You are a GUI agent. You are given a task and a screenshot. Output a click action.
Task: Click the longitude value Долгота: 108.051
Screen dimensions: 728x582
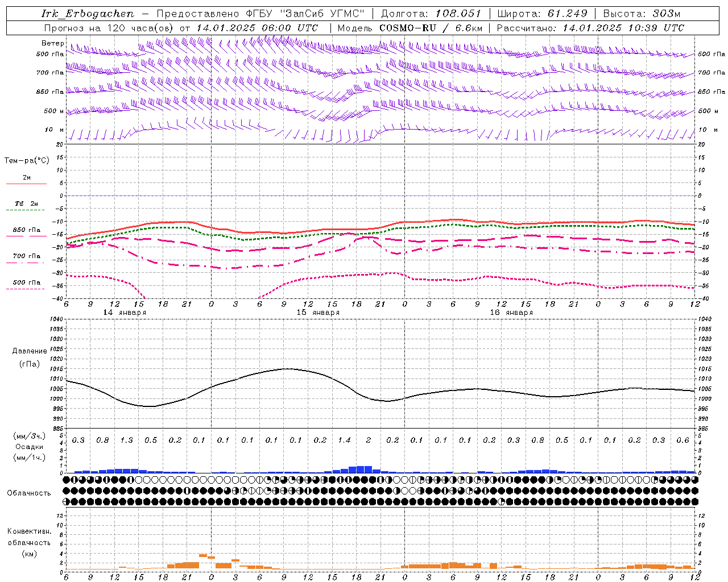coord(431,14)
